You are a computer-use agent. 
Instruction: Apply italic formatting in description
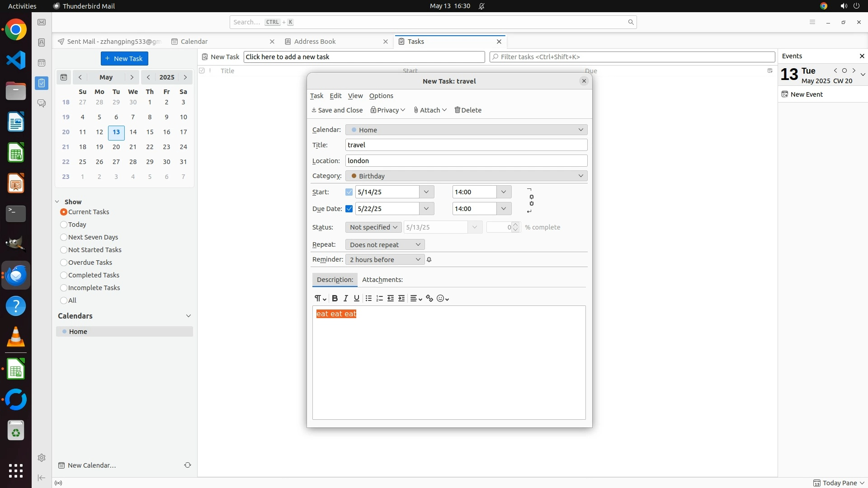(x=346, y=298)
